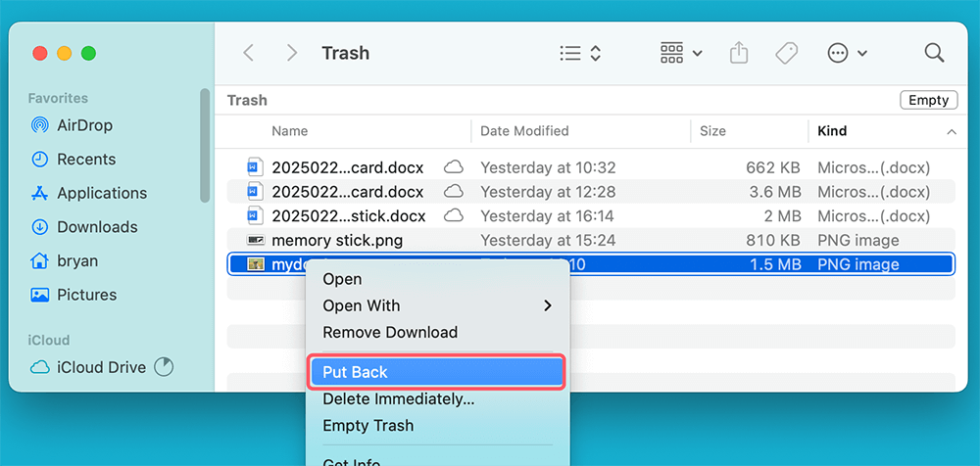Click the cloud icon on the 16:14 file
The height and width of the screenshot is (466, 980).
tap(454, 216)
